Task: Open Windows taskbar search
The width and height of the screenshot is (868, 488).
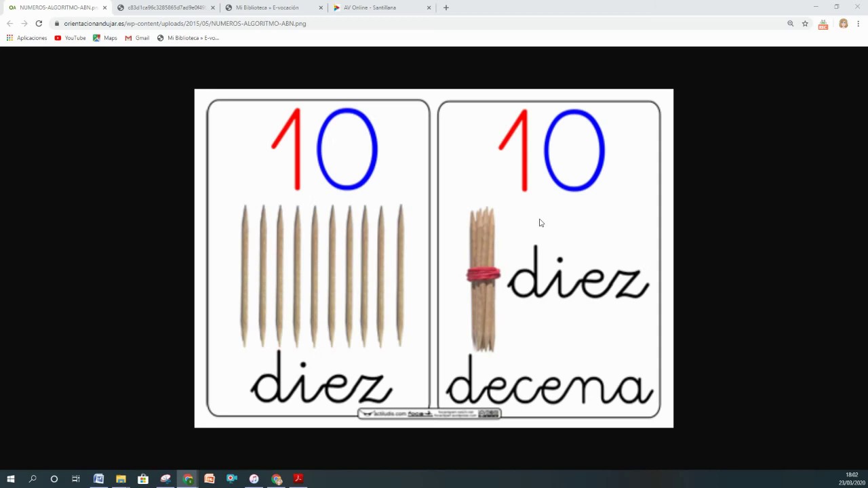Action: coord(33,479)
